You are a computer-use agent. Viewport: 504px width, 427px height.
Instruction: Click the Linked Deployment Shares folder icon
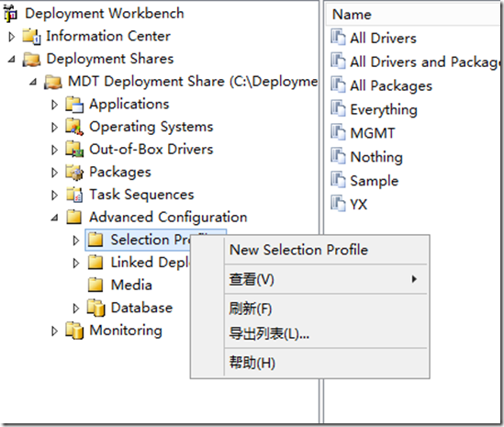click(x=95, y=263)
